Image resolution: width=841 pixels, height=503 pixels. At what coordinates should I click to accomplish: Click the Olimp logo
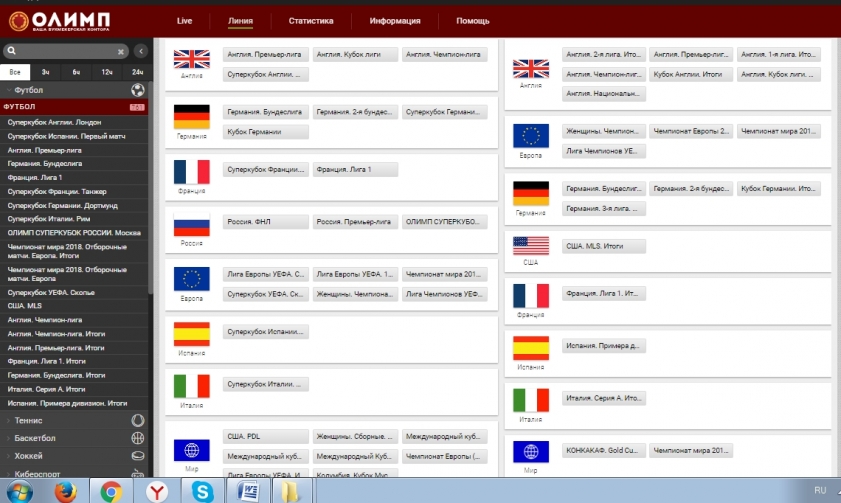coord(60,21)
